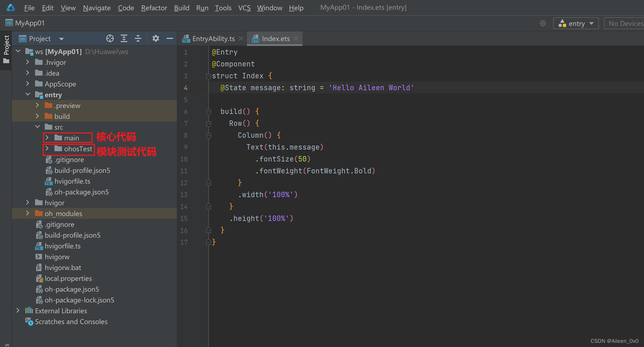
Task: Open Project panel settings gear
Action: 156,38
